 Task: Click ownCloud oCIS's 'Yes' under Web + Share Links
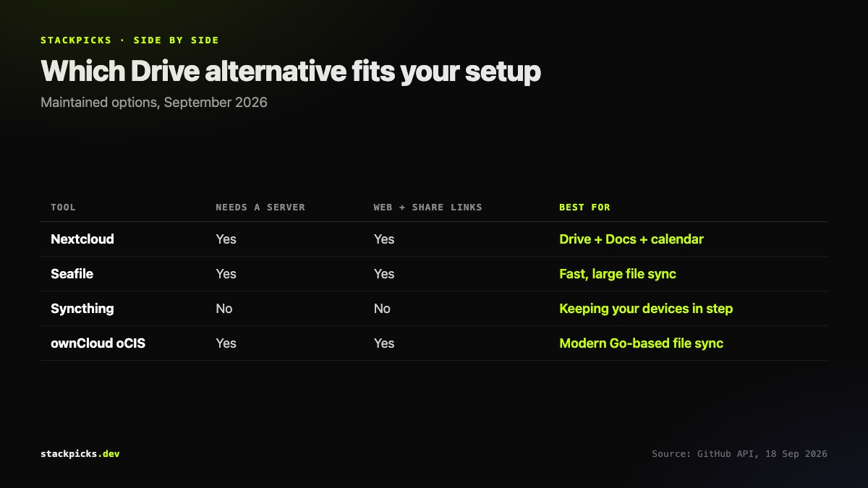tap(383, 343)
